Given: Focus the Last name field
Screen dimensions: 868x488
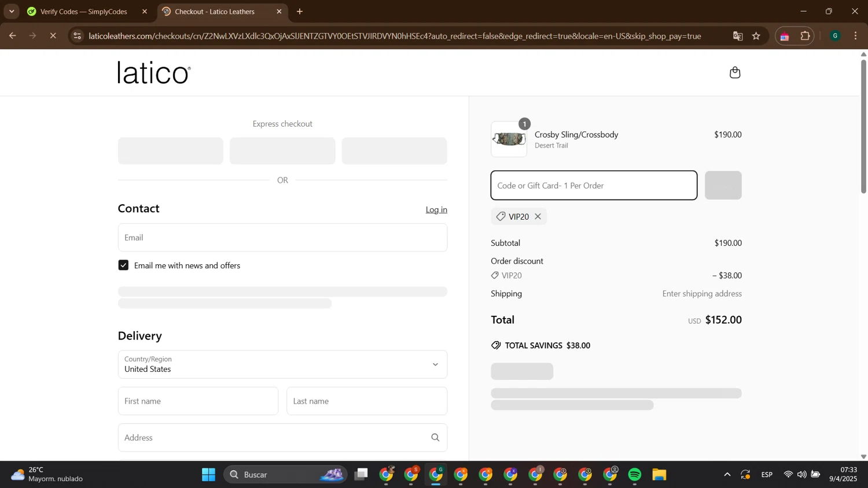Looking at the screenshot, I should tap(367, 401).
